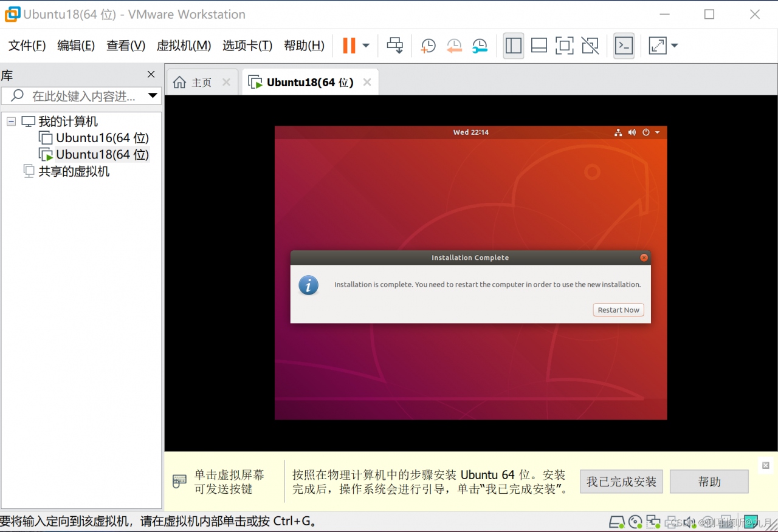Image resolution: width=778 pixels, height=532 pixels.
Task: Pause the virtual machine with the orange pause icon
Action: (x=349, y=46)
